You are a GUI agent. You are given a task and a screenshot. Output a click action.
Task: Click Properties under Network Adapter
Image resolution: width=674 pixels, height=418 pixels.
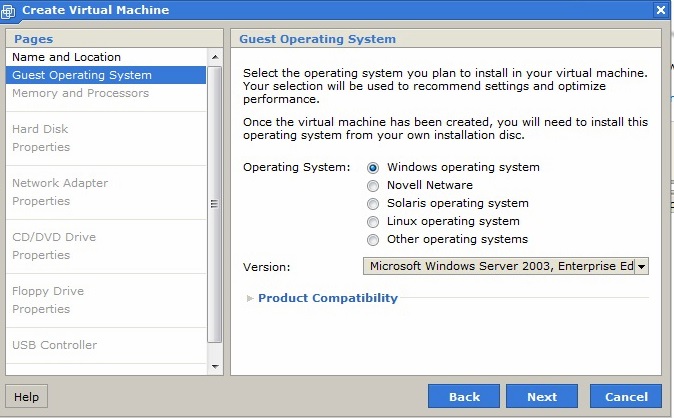point(41,201)
